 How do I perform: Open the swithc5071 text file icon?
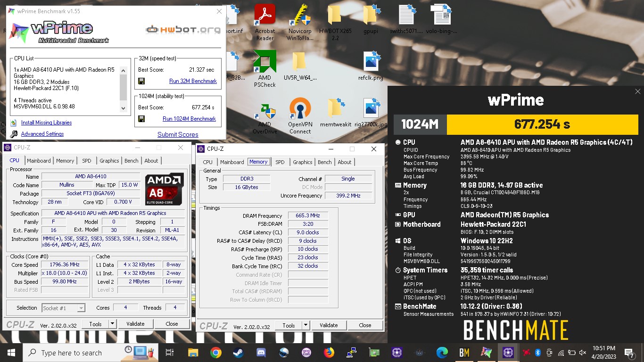[x=406, y=20]
